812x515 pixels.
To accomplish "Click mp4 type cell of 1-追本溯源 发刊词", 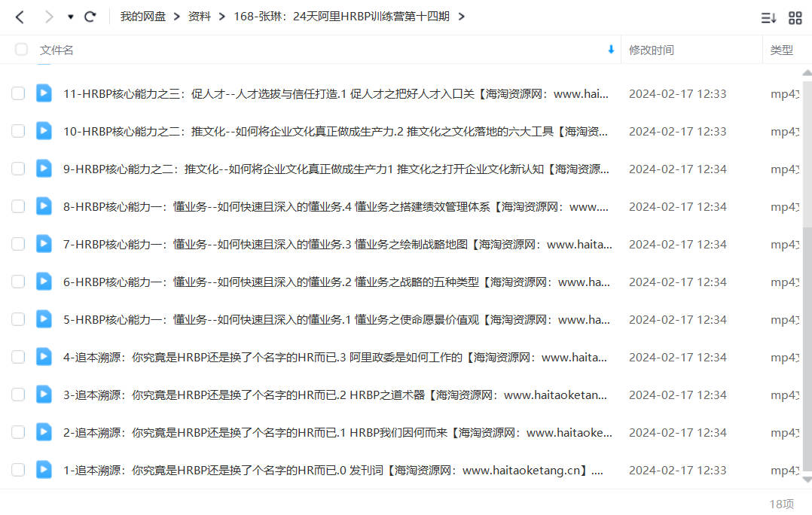I will point(785,471).
